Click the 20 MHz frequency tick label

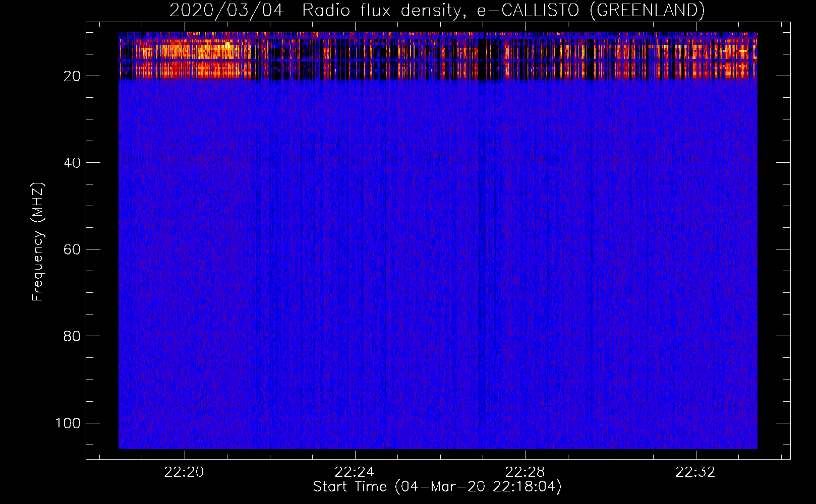[x=72, y=76]
